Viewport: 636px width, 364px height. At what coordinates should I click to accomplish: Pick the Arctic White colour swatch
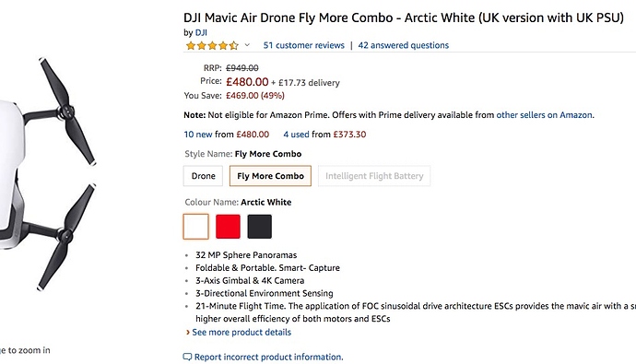click(196, 227)
